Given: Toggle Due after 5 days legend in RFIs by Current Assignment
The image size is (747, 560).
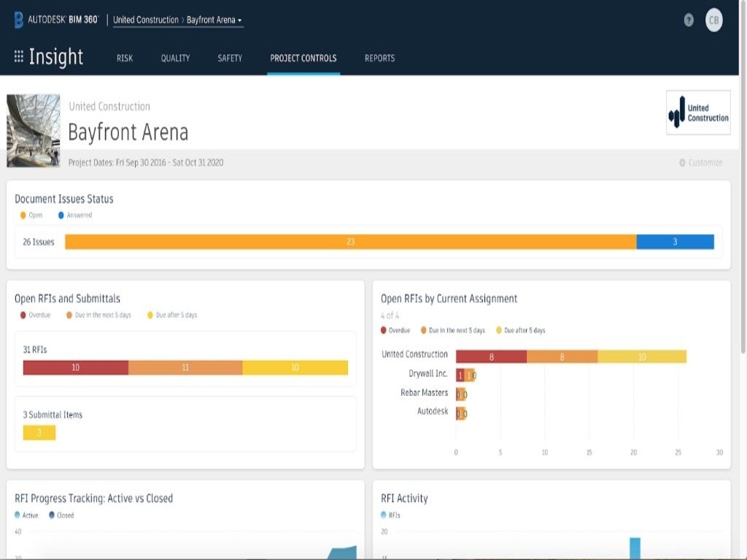Looking at the screenshot, I should [x=521, y=330].
